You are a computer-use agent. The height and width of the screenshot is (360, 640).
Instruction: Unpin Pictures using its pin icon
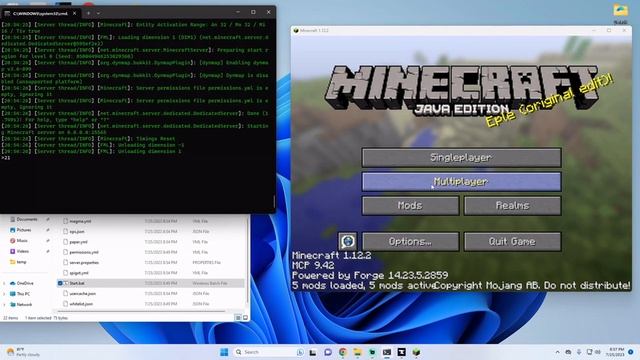coord(48,230)
